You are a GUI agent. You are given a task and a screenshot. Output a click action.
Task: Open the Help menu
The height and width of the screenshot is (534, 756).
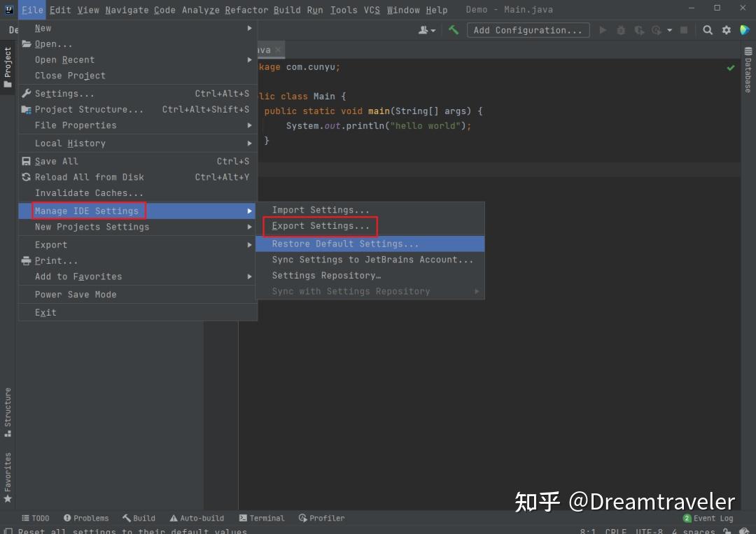click(x=436, y=10)
